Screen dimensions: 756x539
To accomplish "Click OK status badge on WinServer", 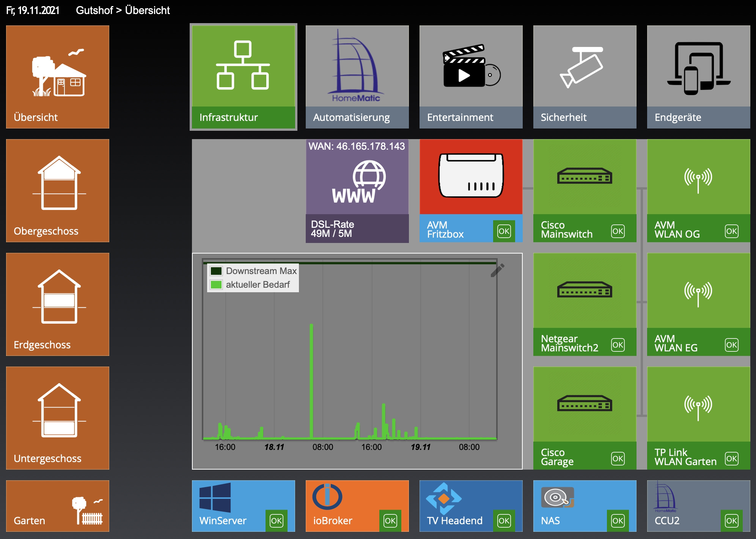I will (x=276, y=521).
